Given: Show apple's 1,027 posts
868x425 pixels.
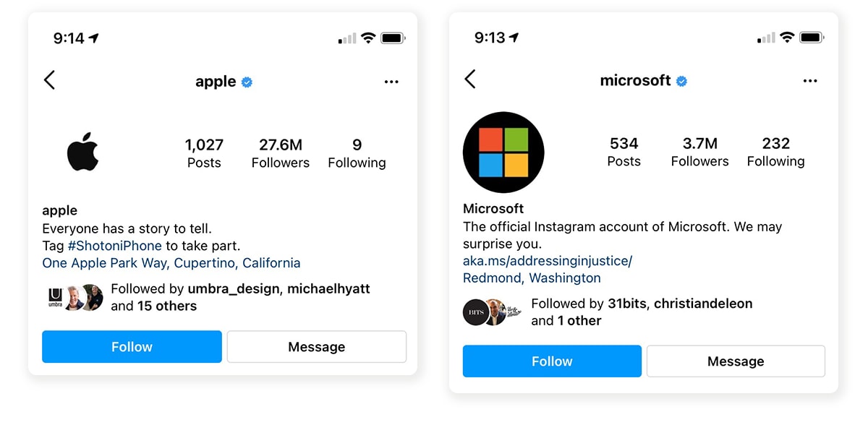Looking at the screenshot, I should coord(204,153).
